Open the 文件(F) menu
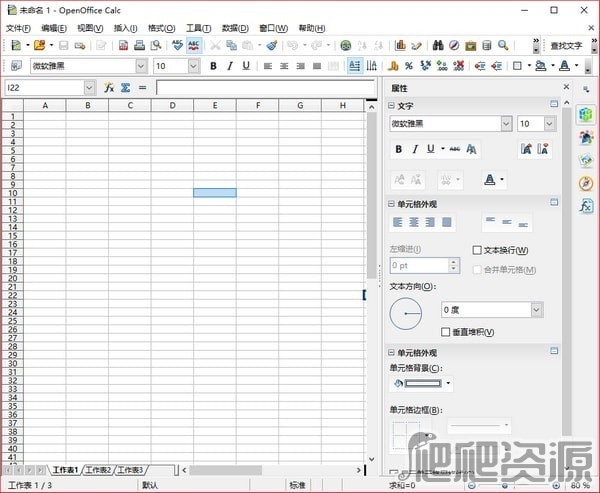Viewport: 600px width, 493px height. pyautogui.click(x=18, y=28)
